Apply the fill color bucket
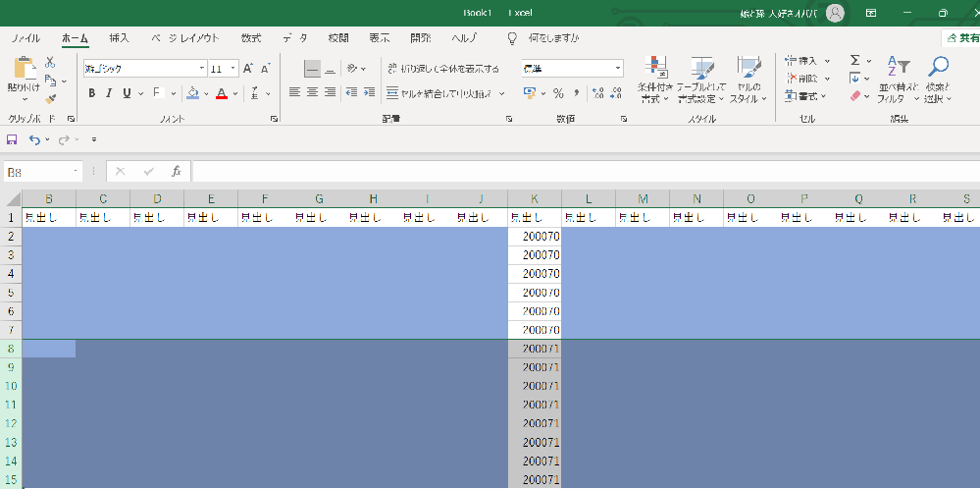The width and height of the screenshot is (980, 489). [x=192, y=93]
